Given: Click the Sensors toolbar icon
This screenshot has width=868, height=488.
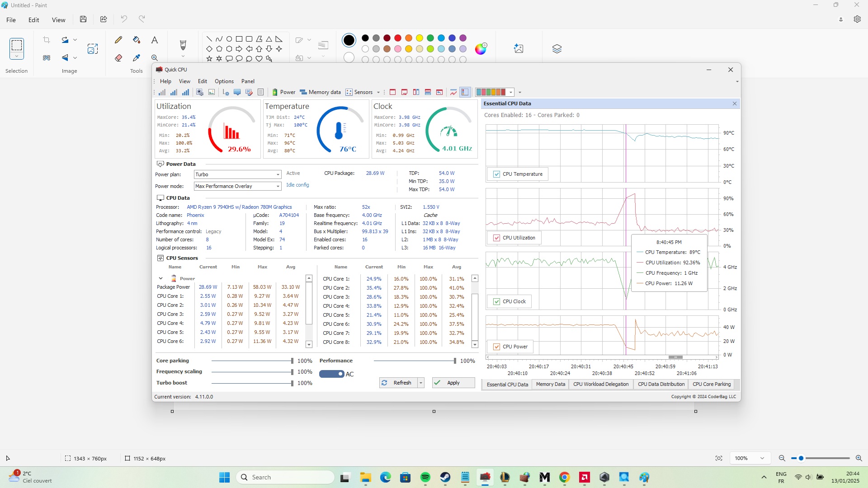Looking at the screenshot, I should point(359,92).
